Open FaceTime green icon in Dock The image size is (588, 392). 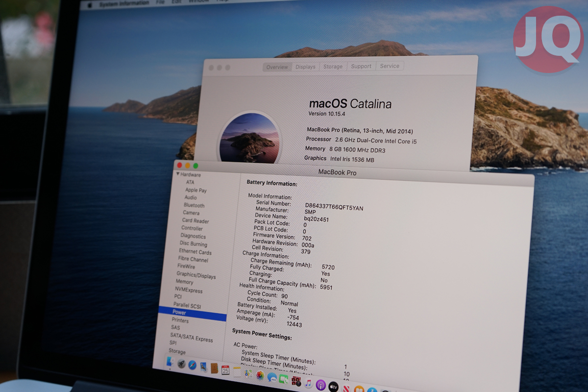click(284, 379)
